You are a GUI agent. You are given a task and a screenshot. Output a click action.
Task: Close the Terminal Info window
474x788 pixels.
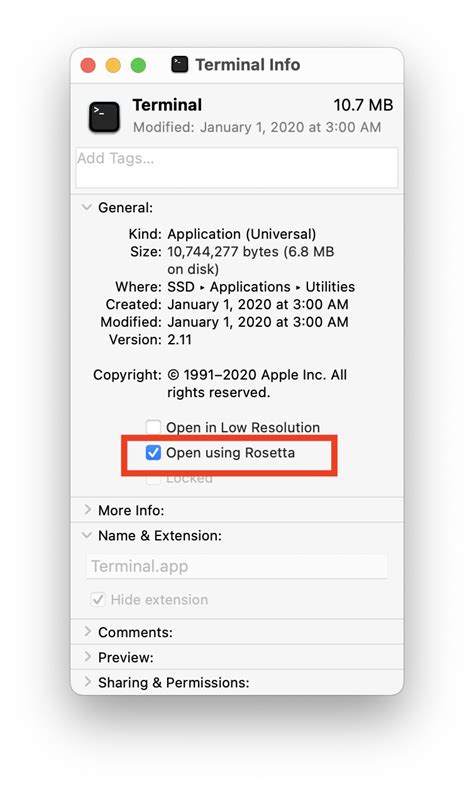click(88, 65)
